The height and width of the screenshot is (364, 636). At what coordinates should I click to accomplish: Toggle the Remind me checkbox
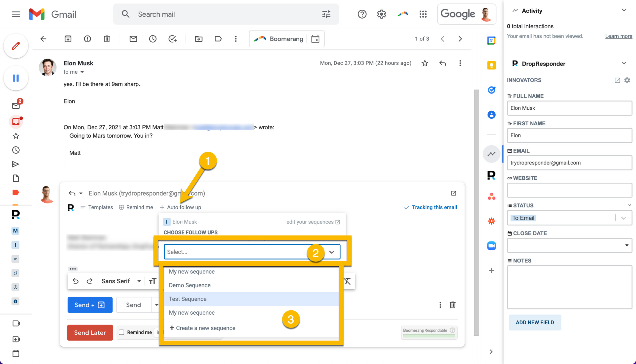click(x=121, y=332)
